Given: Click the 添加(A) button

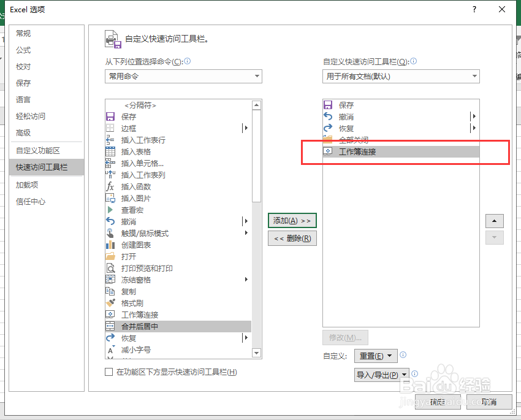Looking at the screenshot, I should [292, 220].
